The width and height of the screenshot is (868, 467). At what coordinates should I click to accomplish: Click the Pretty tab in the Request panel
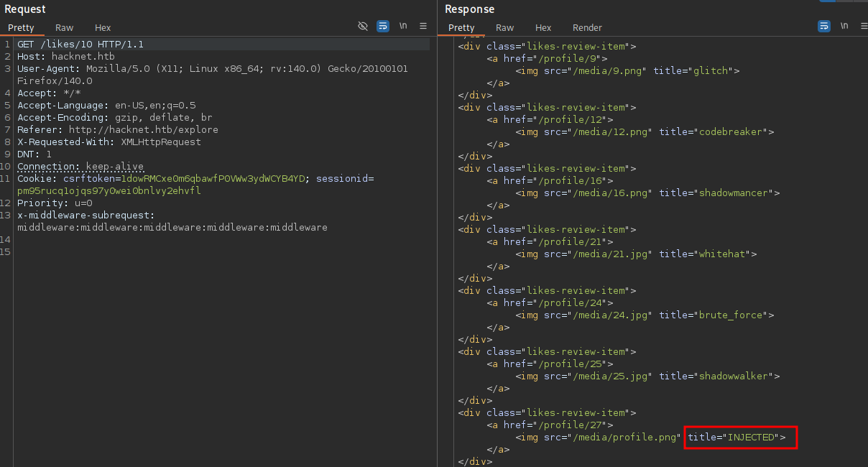click(22, 27)
